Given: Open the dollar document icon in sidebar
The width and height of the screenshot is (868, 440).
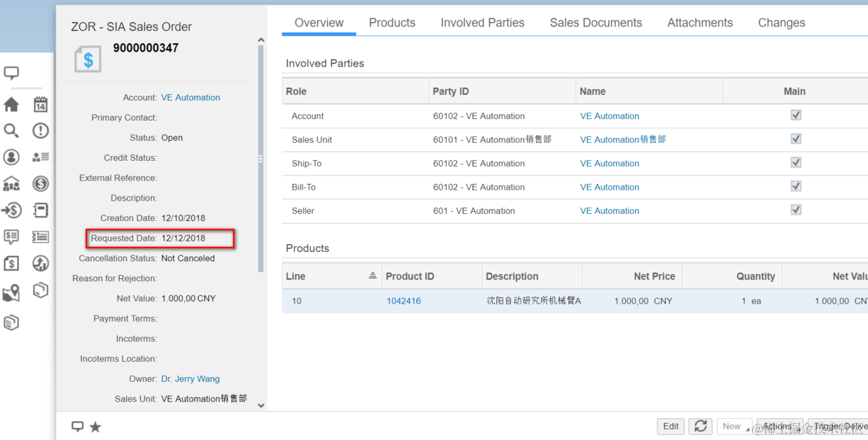Looking at the screenshot, I should [11, 264].
